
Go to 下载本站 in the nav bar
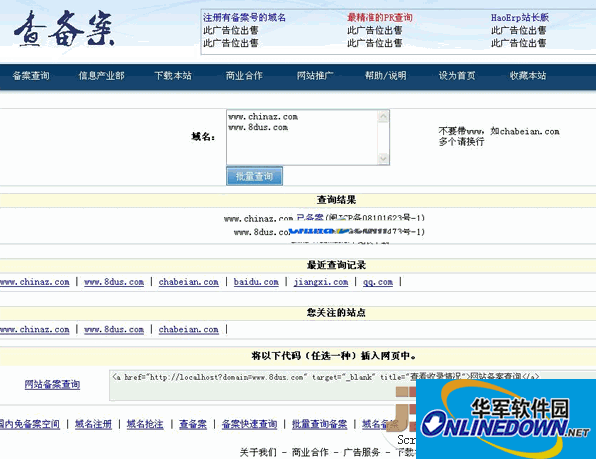coord(173,76)
